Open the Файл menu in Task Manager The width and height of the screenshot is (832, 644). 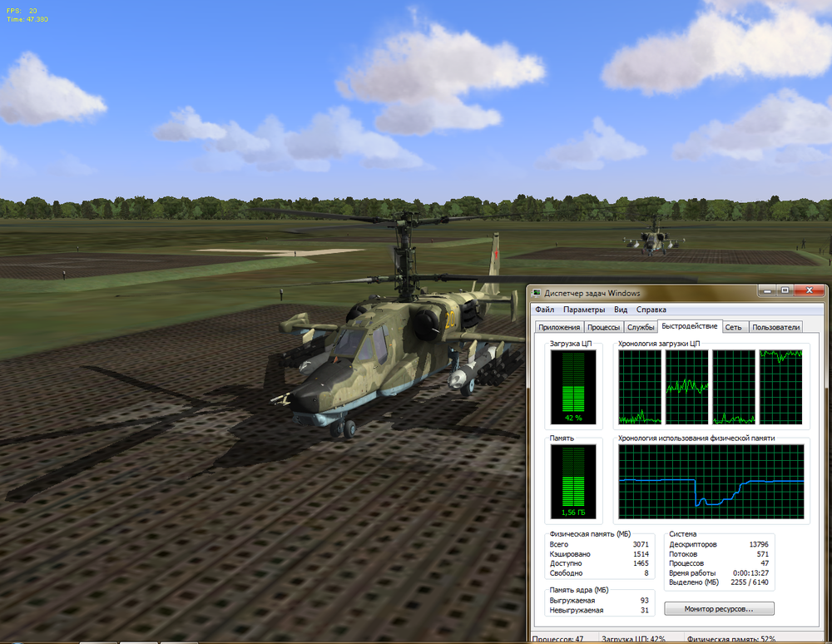point(544,310)
